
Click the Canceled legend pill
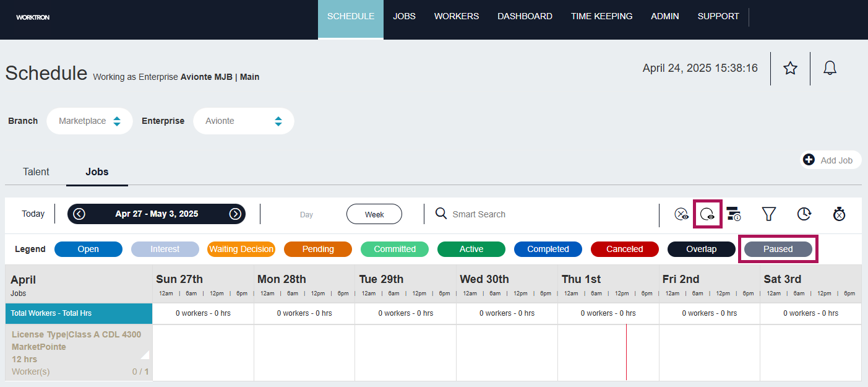coord(625,249)
